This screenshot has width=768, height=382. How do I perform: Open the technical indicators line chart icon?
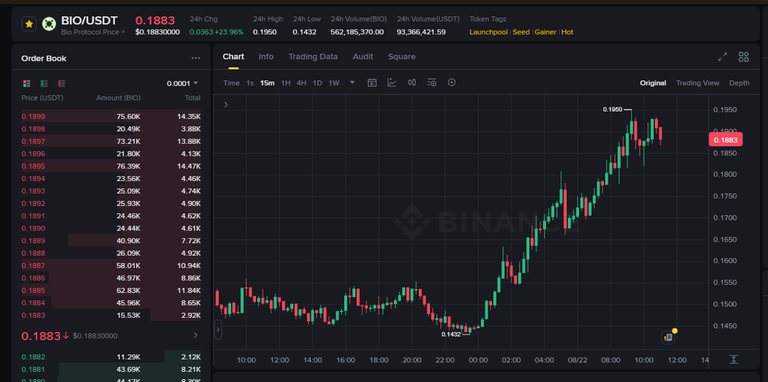pos(392,83)
